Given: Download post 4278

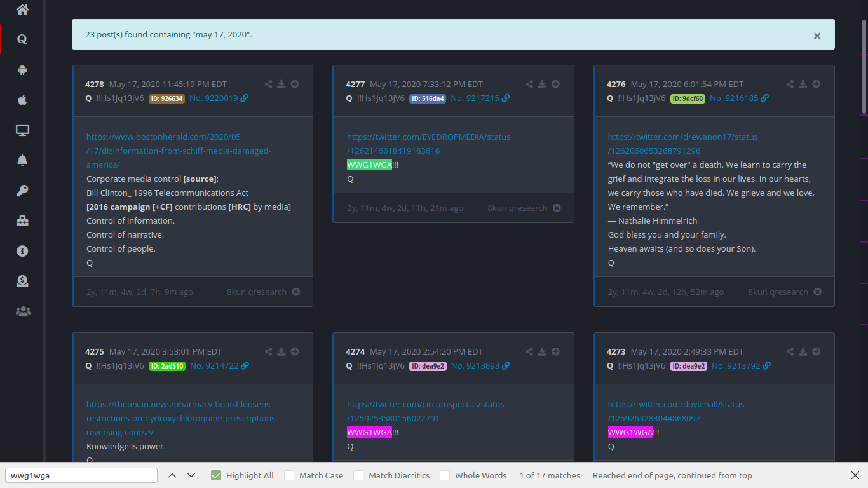Looking at the screenshot, I should (x=281, y=84).
